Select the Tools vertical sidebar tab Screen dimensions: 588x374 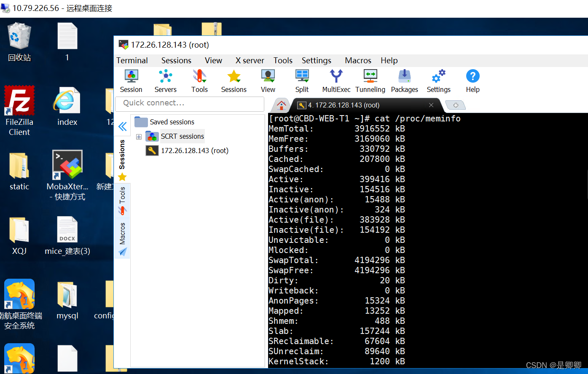(x=122, y=200)
